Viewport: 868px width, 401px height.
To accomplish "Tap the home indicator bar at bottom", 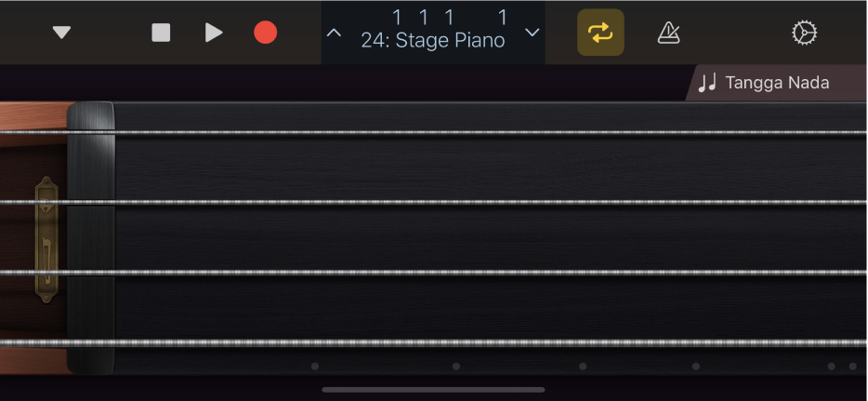I will click(x=433, y=390).
